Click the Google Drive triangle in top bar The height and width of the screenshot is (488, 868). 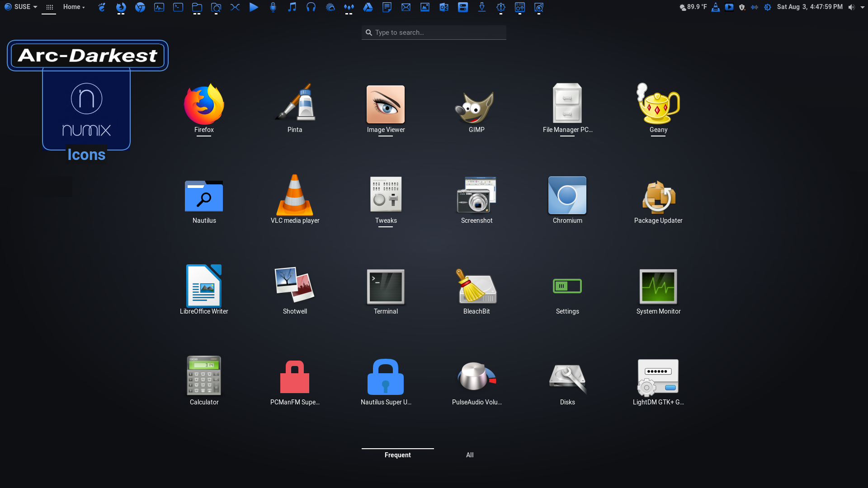click(x=368, y=7)
